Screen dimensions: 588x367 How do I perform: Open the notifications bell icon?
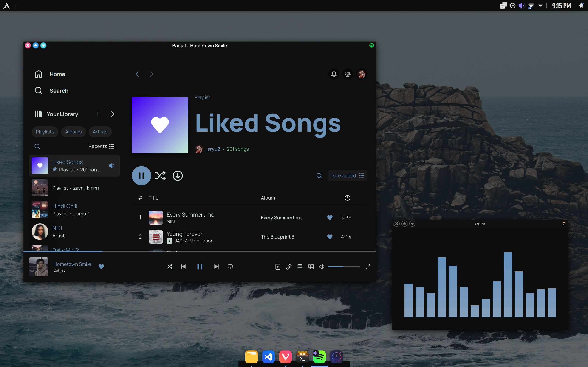(x=334, y=74)
